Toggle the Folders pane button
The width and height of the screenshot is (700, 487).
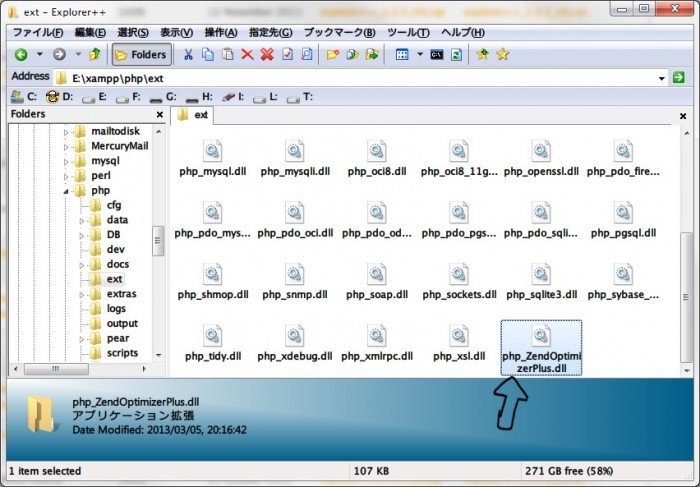point(141,54)
